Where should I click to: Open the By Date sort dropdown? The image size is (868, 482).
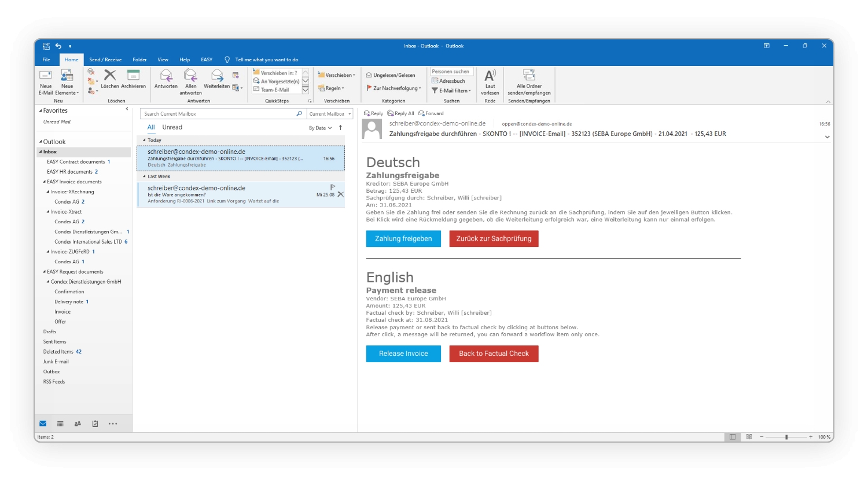click(x=321, y=128)
